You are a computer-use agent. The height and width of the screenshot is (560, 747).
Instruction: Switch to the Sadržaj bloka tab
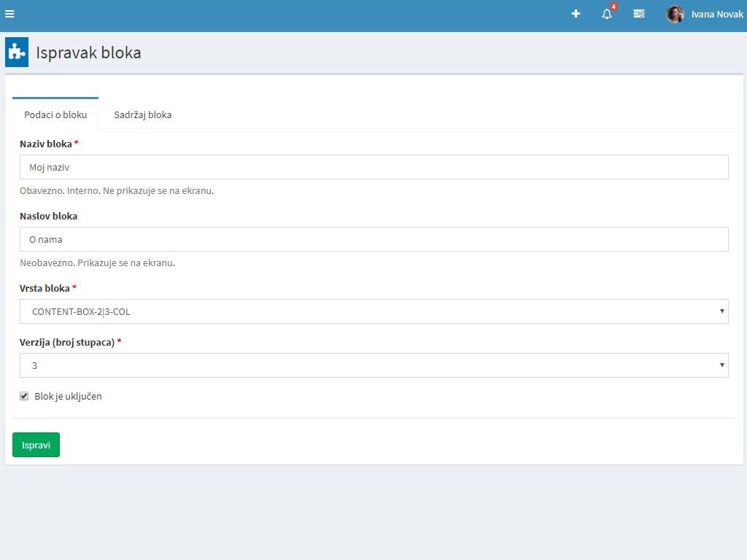coord(143,114)
